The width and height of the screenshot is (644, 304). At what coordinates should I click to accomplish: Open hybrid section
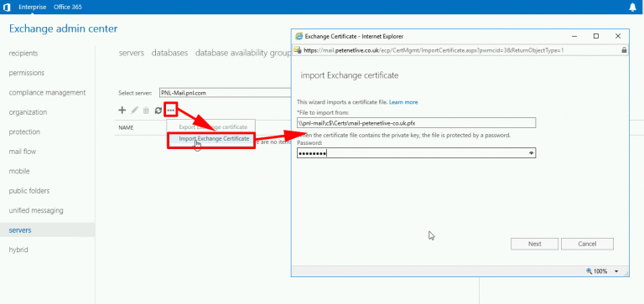(18, 250)
